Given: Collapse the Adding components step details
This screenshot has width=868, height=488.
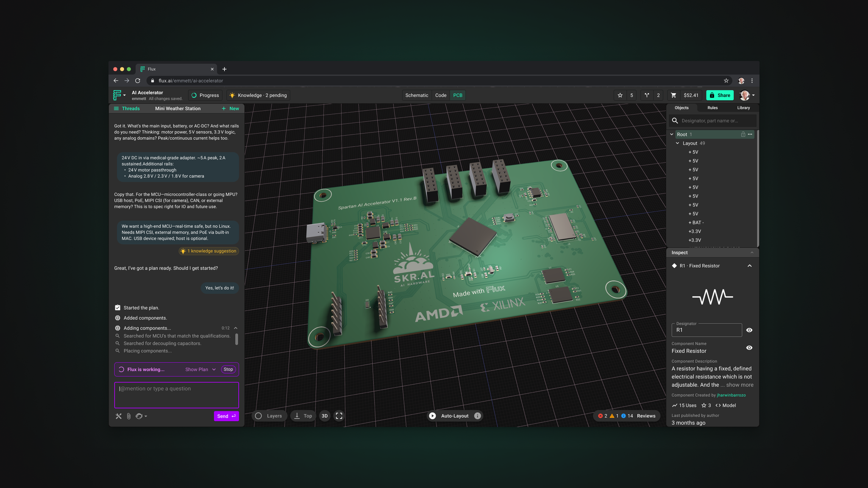Looking at the screenshot, I should tap(236, 328).
